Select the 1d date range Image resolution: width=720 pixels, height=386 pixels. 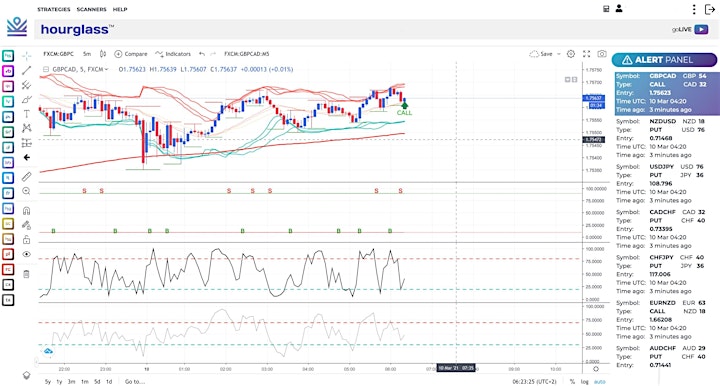[109, 381]
